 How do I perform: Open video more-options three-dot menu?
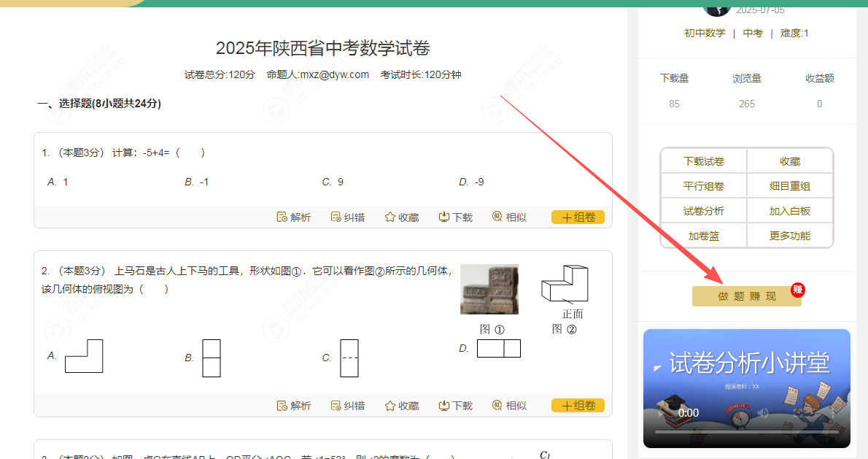pos(834,413)
